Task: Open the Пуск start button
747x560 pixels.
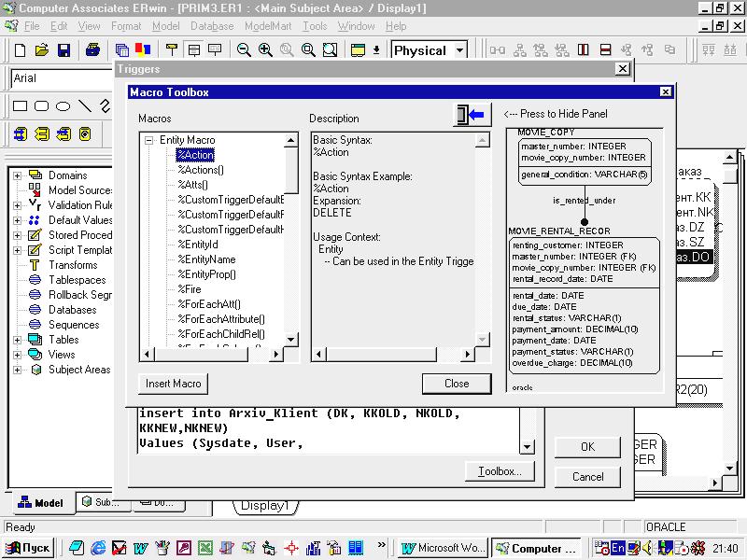Action: point(29,548)
